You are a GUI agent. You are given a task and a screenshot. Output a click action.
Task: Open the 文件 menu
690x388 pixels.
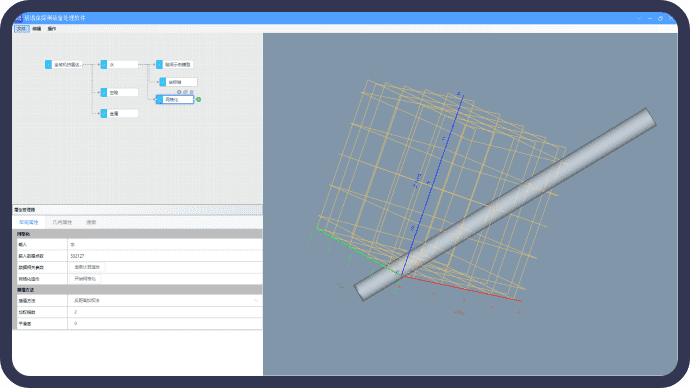(22, 29)
